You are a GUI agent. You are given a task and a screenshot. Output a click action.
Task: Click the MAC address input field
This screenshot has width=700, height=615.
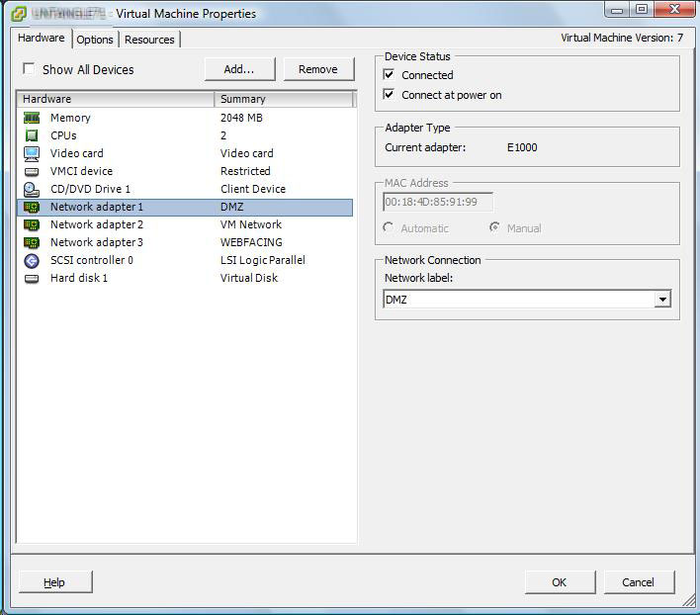pos(437,203)
